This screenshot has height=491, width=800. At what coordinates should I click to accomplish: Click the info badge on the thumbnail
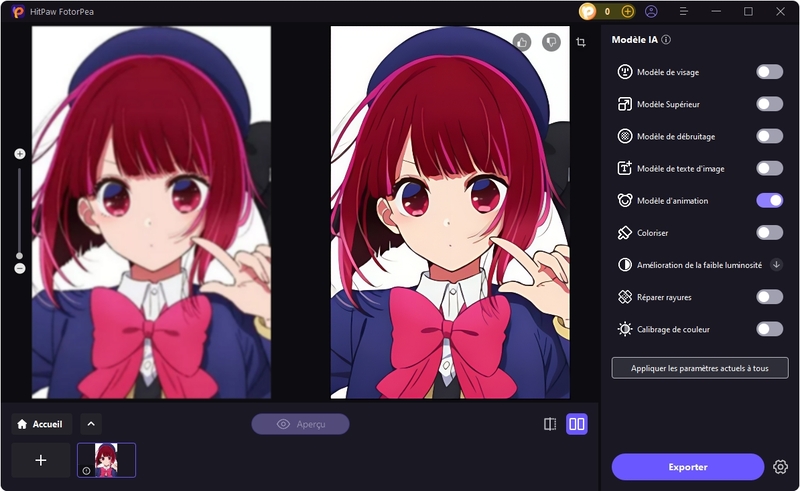point(86,471)
